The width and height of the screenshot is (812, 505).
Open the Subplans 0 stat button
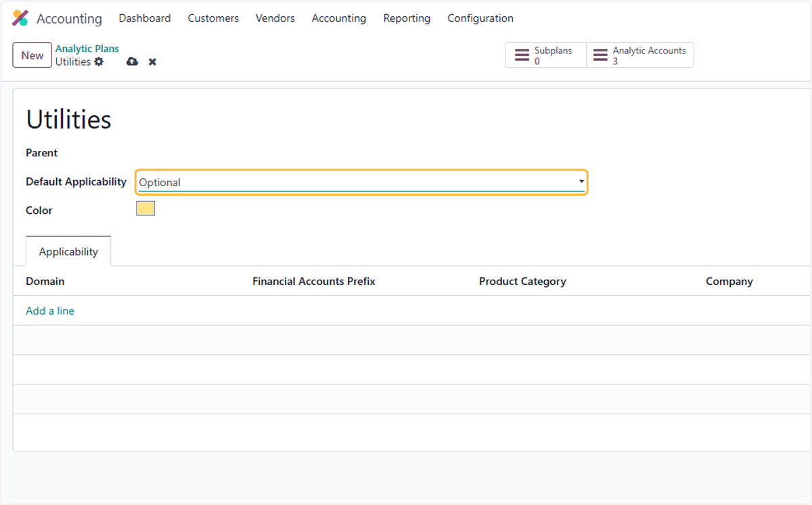tap(546, 56)
